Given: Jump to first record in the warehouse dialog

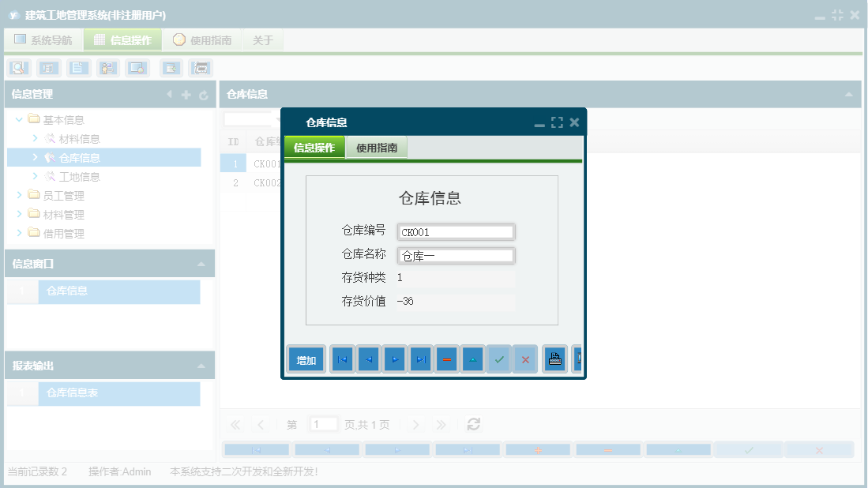Looking at the screenshot, I should [x=341, y=358].
